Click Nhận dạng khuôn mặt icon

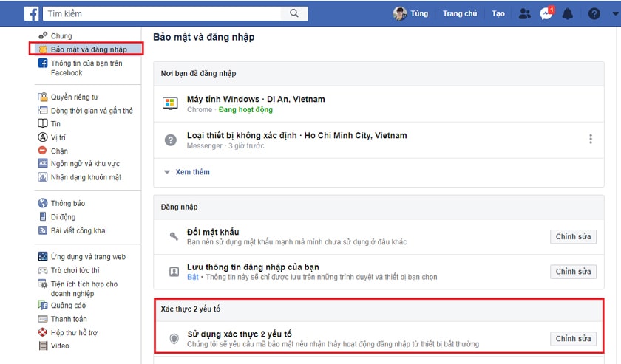click(x=43, y=177)
